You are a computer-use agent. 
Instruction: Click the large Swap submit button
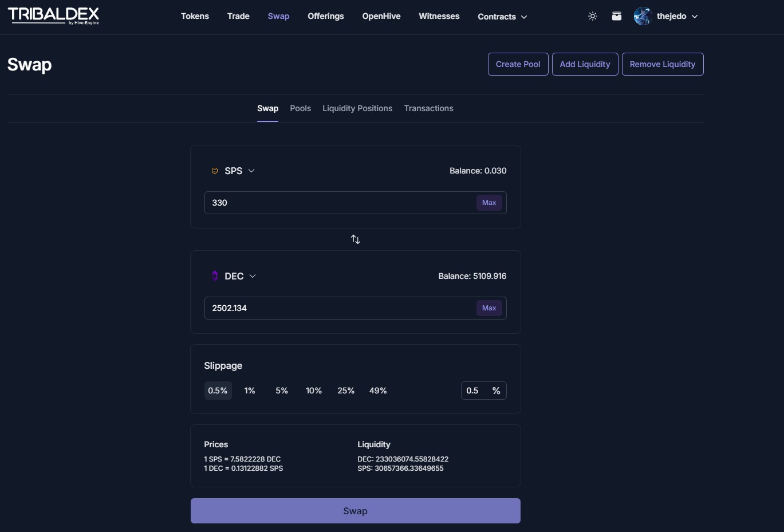coord(356,511)
